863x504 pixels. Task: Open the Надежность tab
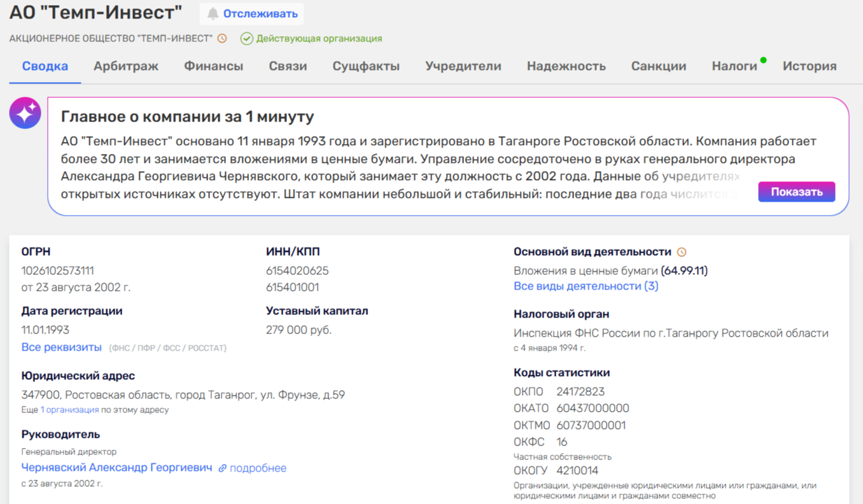click(566, 66)
